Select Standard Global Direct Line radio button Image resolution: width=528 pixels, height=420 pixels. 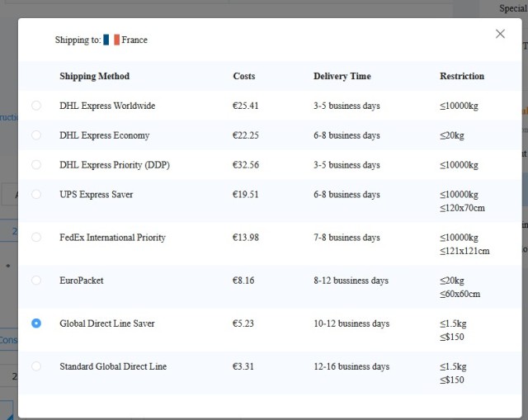point(36,366)
